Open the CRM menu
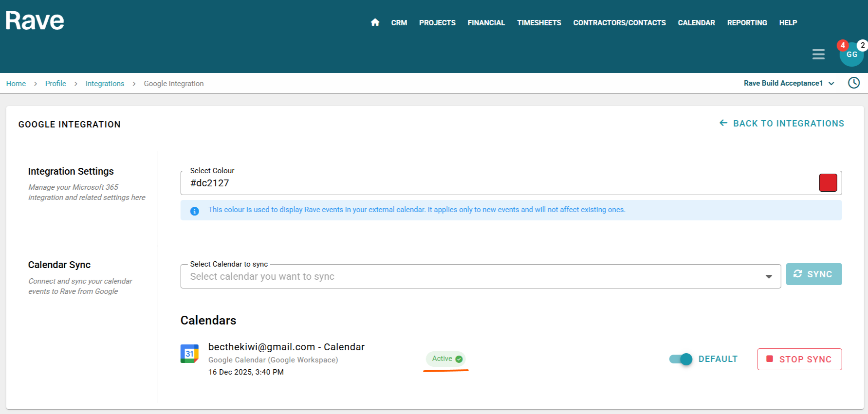Image resolution: width=868 pixels, height=414 pixels. coord(399,23)
